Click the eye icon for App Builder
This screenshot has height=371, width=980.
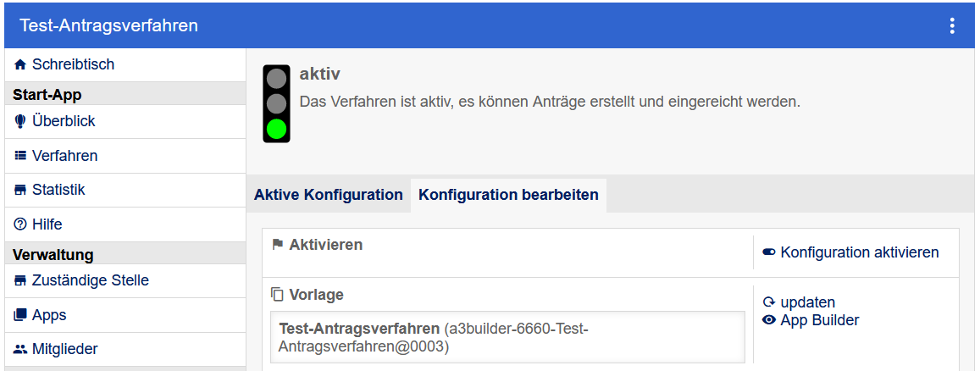[769, 320]
